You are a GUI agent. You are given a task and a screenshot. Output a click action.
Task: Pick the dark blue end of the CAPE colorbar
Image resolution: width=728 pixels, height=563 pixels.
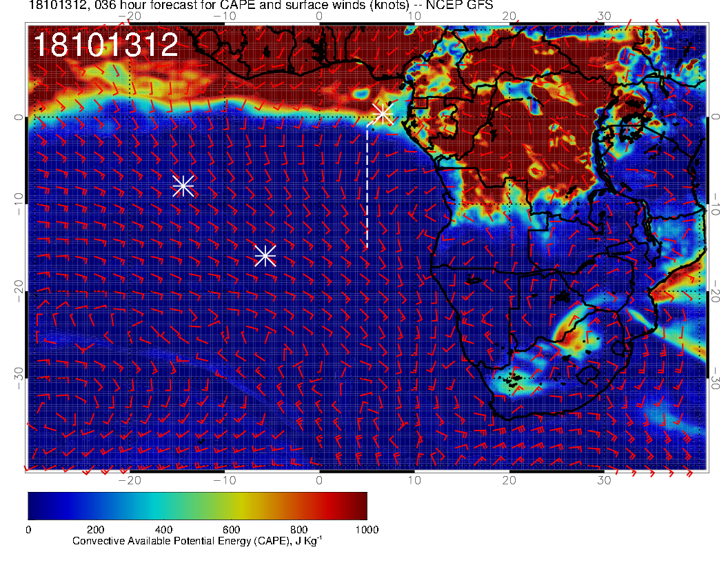34,506
